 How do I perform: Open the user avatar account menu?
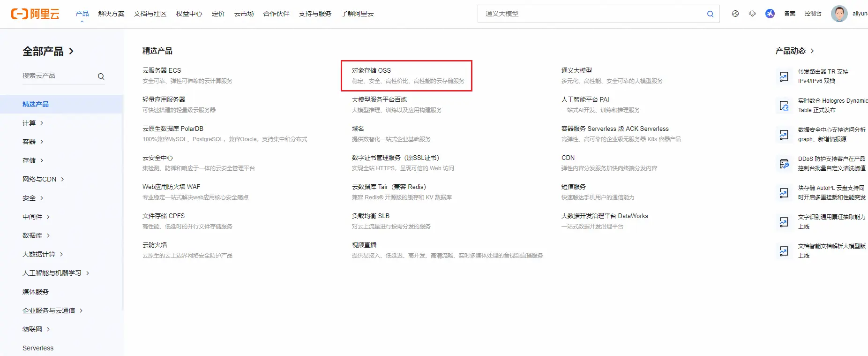pos(839,14)
